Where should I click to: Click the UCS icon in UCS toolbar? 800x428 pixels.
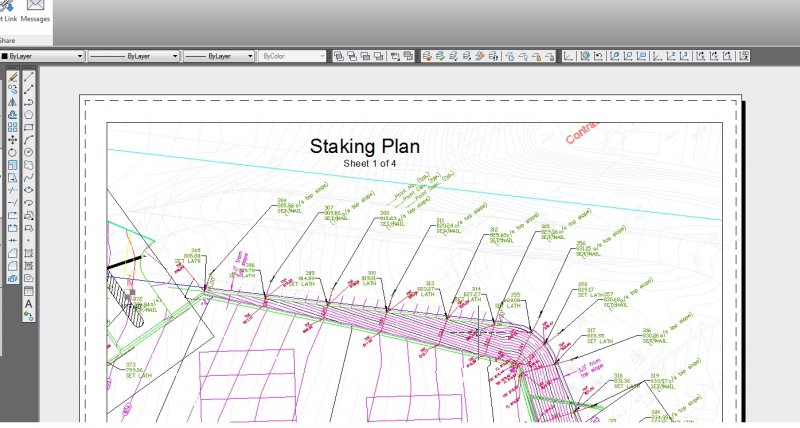568,56
